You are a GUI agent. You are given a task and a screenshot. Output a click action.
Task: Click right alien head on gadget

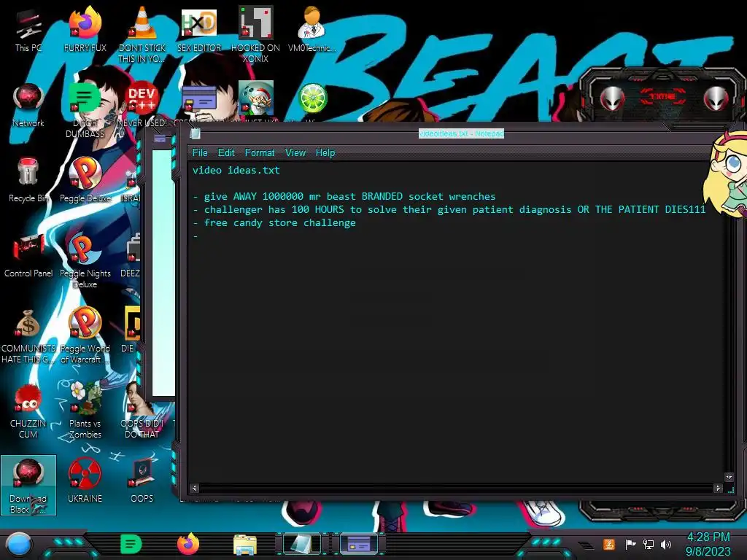pos(716,98)
